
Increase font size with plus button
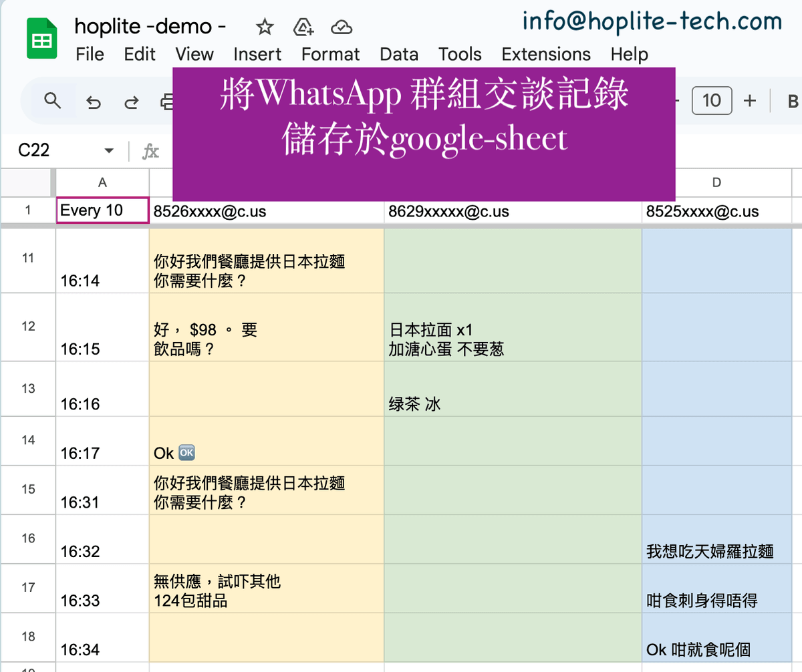pos(750,101)
